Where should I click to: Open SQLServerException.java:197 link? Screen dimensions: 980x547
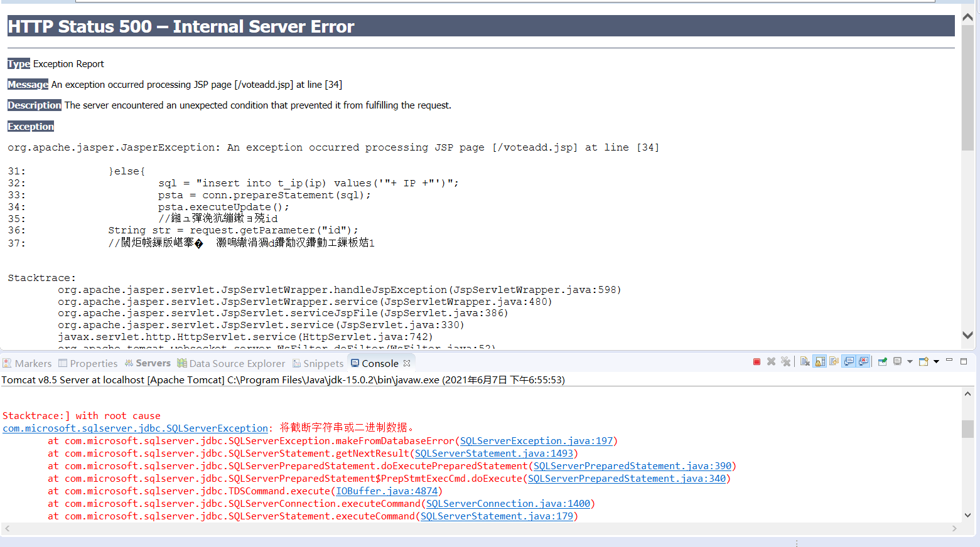tap(536, 441)
